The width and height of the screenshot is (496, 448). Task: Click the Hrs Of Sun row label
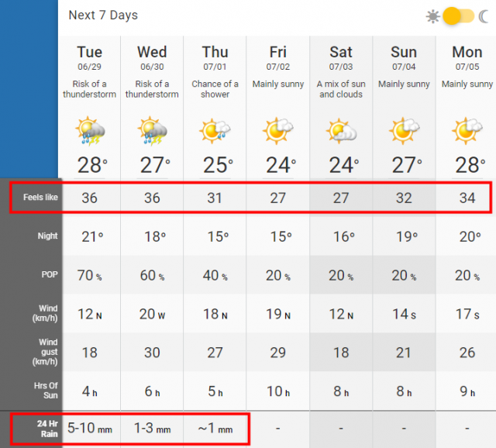click(46, 391)
